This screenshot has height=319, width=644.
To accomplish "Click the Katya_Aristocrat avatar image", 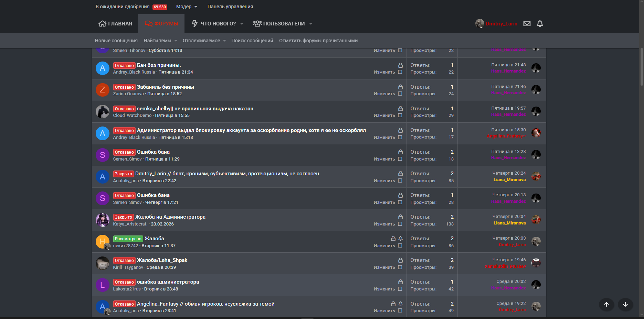I will point(102,220).
